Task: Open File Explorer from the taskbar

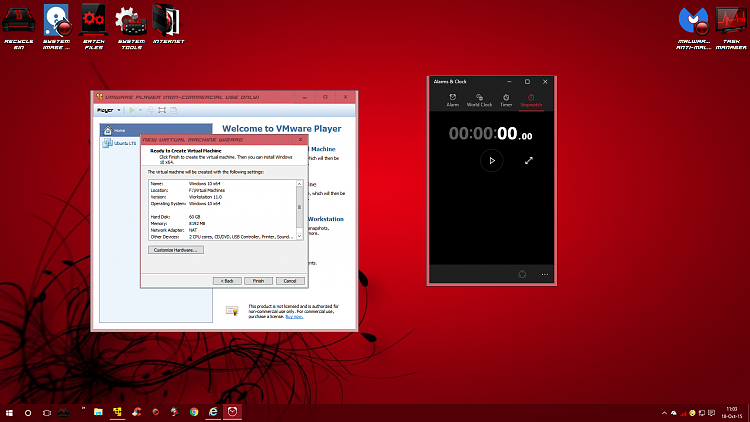Action: pos(98,412)
